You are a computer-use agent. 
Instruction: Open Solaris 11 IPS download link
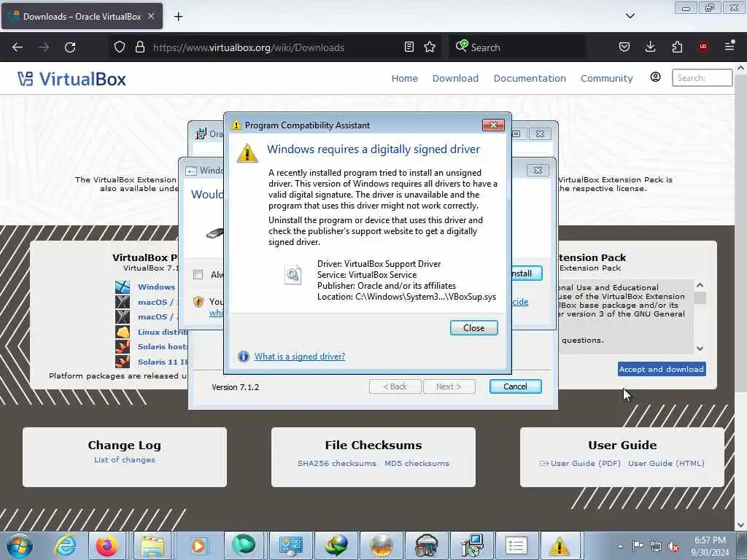163,362
